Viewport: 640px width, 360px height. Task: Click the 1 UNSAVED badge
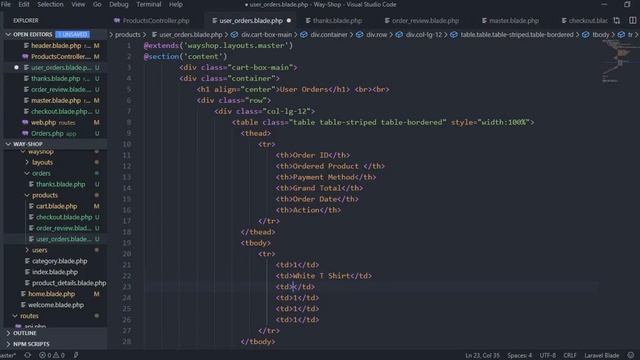click(72, 34)
